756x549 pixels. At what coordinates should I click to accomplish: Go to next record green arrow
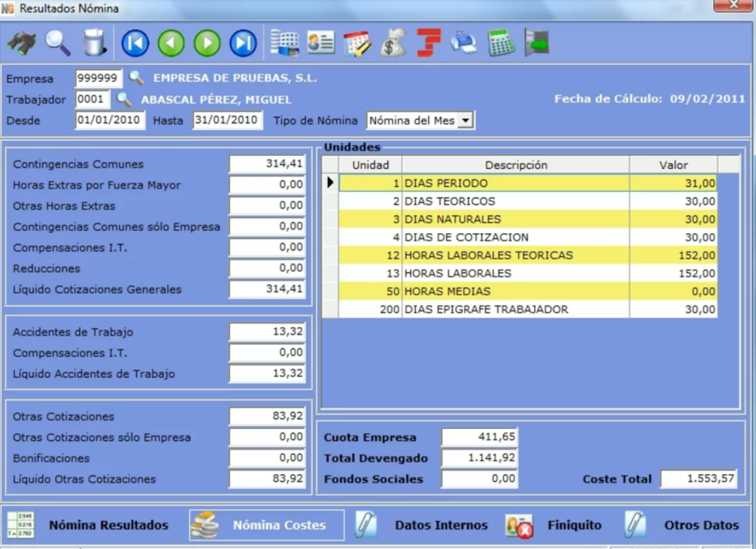207,43
